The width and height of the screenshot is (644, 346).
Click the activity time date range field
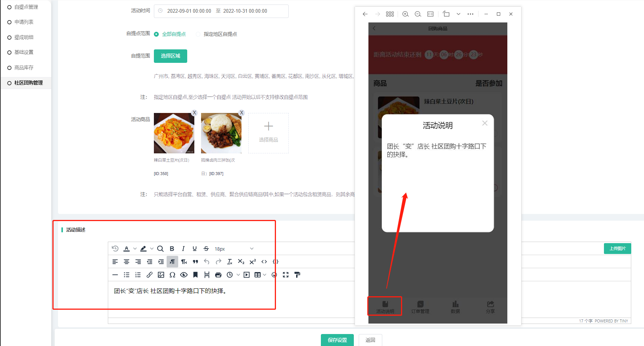point(221,11)
